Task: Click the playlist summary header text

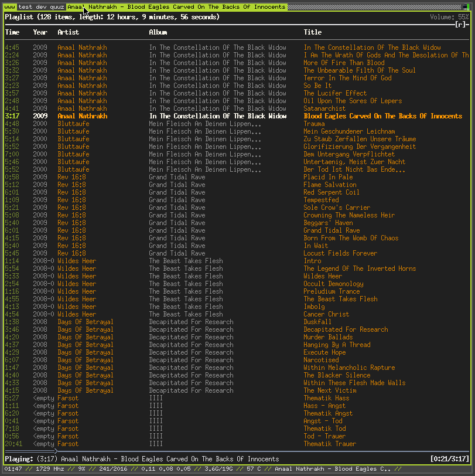Action: click(x=112, y=17)
